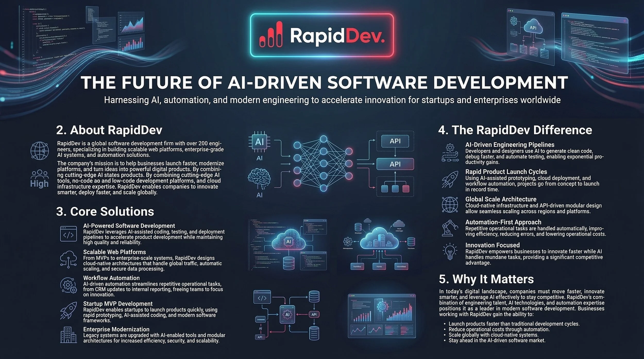Select the '3. Core Solutions' heading
The width and height of the screenshot is (644, 359).
[x=105, y=212]
